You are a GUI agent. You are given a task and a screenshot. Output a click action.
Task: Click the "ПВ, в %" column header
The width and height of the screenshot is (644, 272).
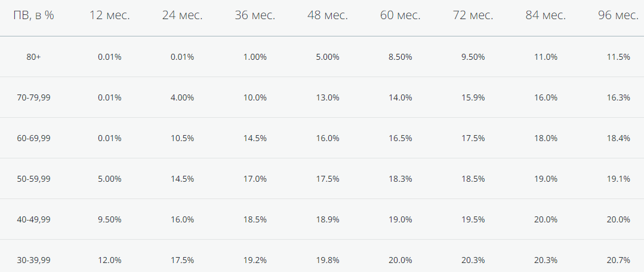pos(33,16)
